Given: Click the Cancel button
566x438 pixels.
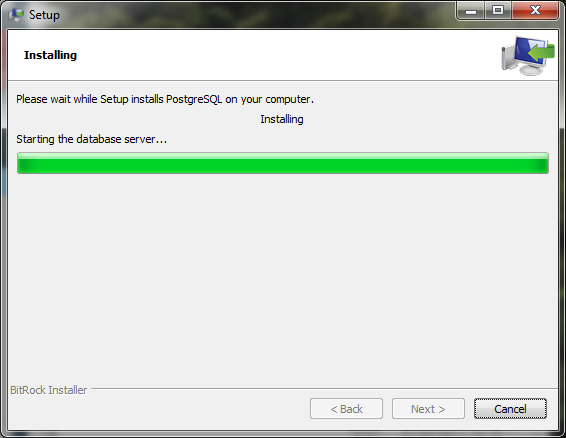Looking at the screenshot, I should point(510,409).
